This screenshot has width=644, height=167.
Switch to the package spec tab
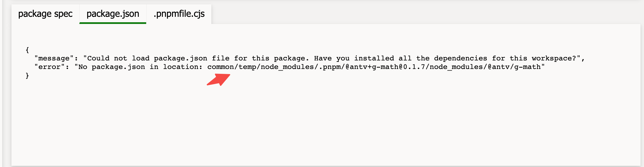click(46, 13)
